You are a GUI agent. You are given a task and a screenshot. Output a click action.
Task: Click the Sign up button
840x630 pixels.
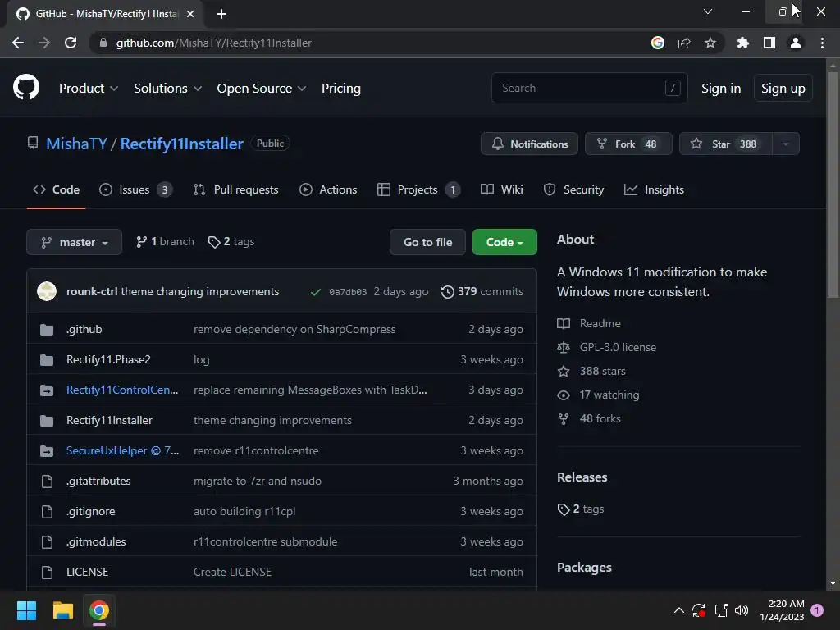coord(783,89)
